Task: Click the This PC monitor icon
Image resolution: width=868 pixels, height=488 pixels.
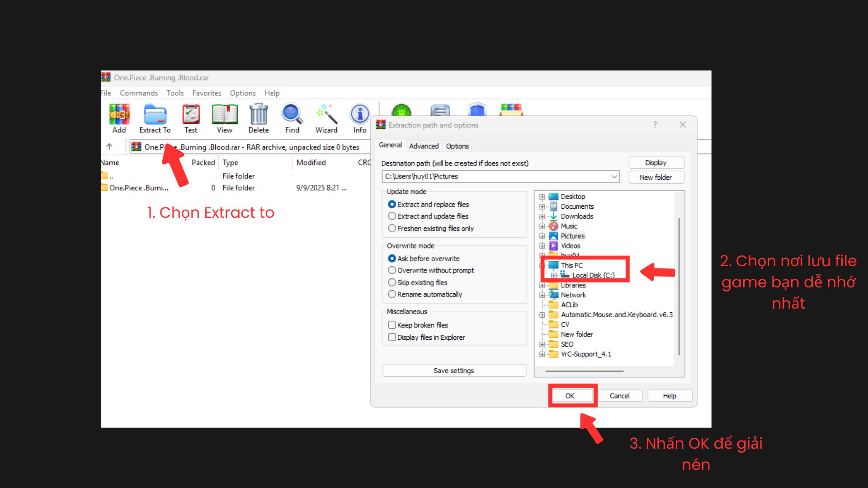Action: [553, 265]
